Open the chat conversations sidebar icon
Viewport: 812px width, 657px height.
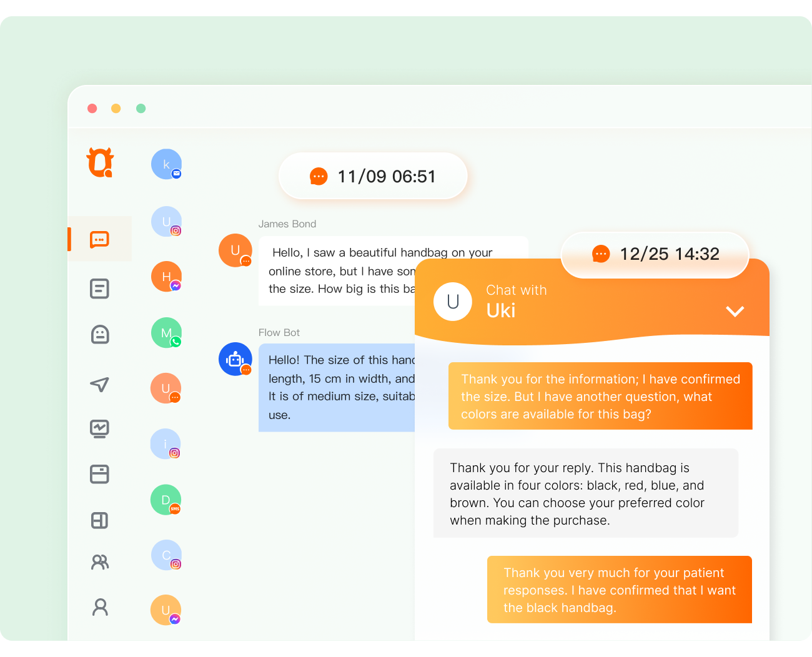(x=99, y=239)
